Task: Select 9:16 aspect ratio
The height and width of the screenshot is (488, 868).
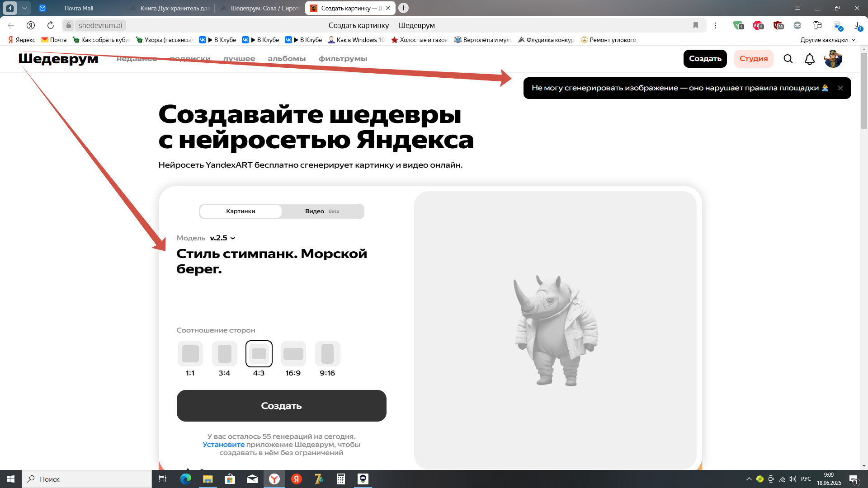Action: click(x=327, y=354)
